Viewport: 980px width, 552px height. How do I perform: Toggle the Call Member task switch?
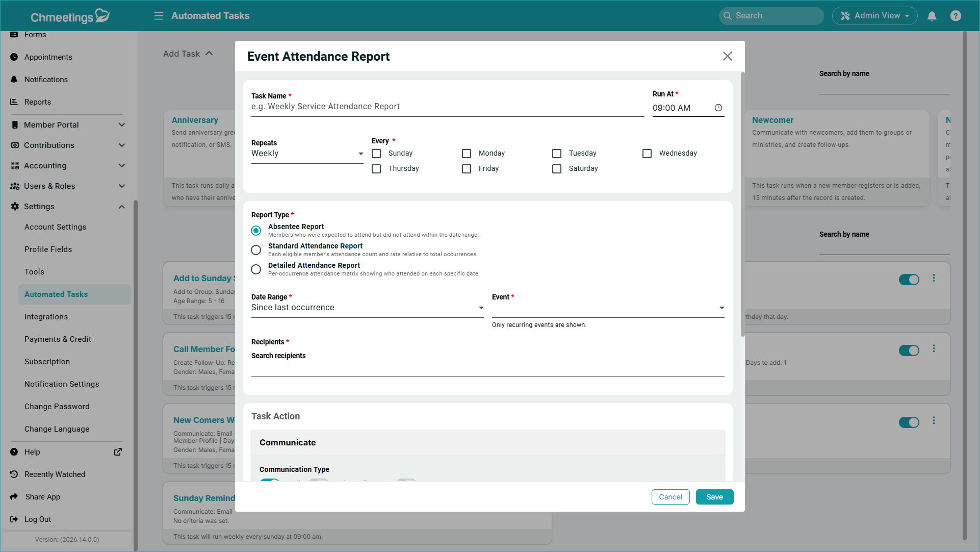909,350
